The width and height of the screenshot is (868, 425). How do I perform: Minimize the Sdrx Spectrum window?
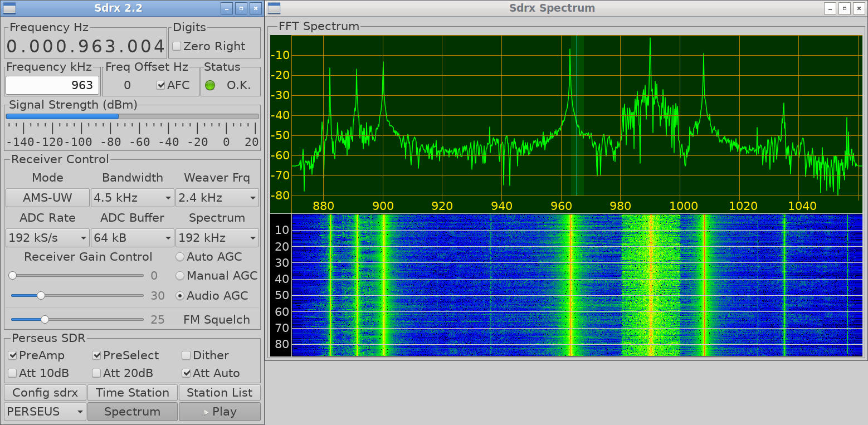tap(830, 8)
